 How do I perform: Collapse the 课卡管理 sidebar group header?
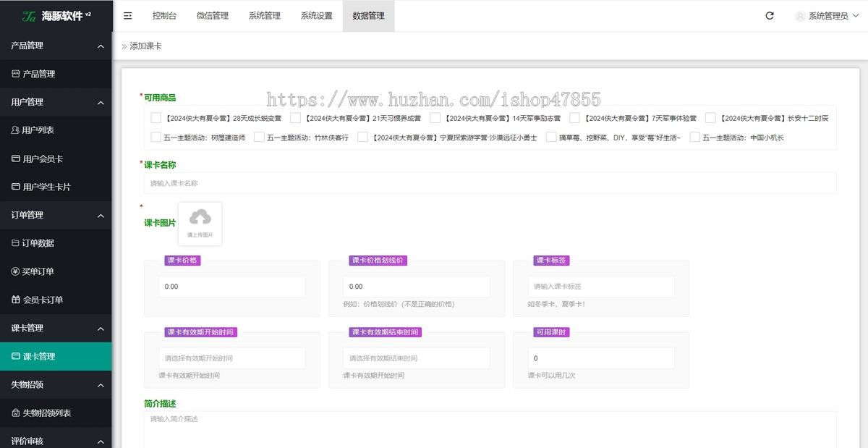click(x=56, y=328)
